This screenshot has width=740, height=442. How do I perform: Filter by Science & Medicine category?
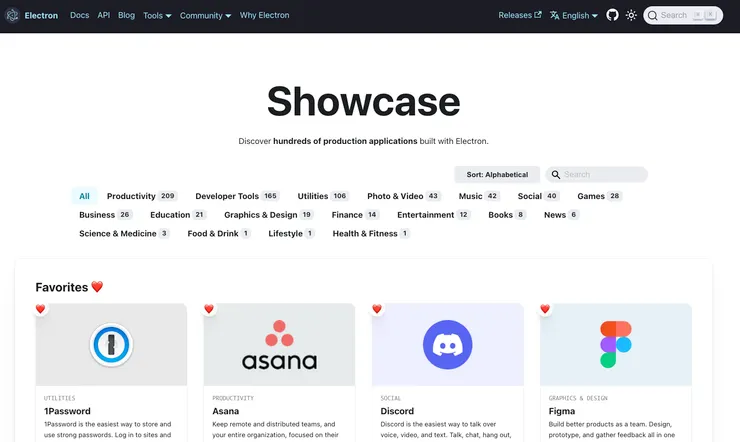click(x=124, y=234)
